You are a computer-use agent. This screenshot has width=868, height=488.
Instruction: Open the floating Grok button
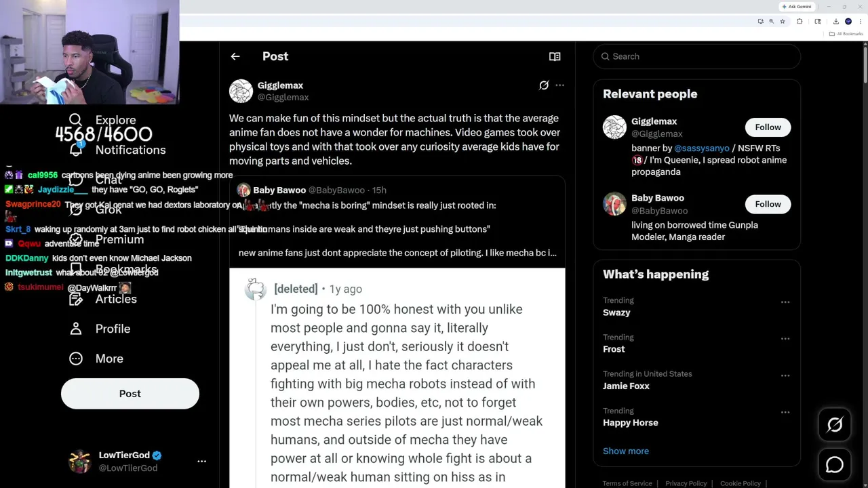pos(835,425)
